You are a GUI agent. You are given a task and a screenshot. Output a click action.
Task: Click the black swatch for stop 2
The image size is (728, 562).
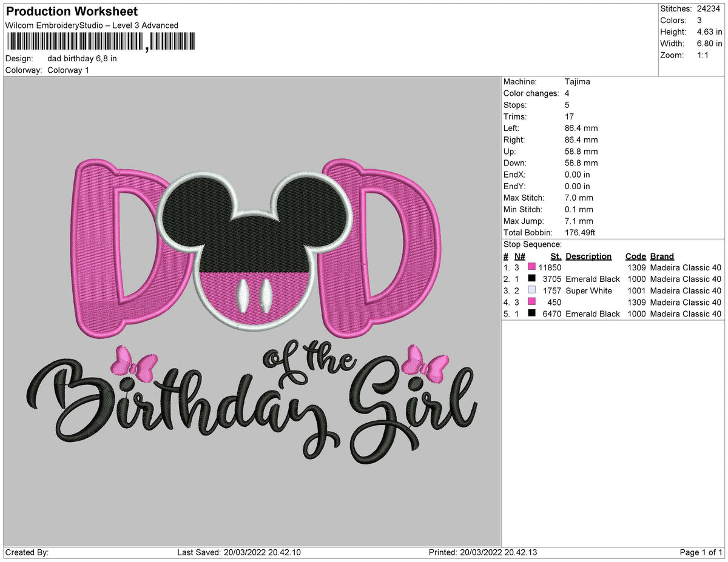[x=531, y=279]
